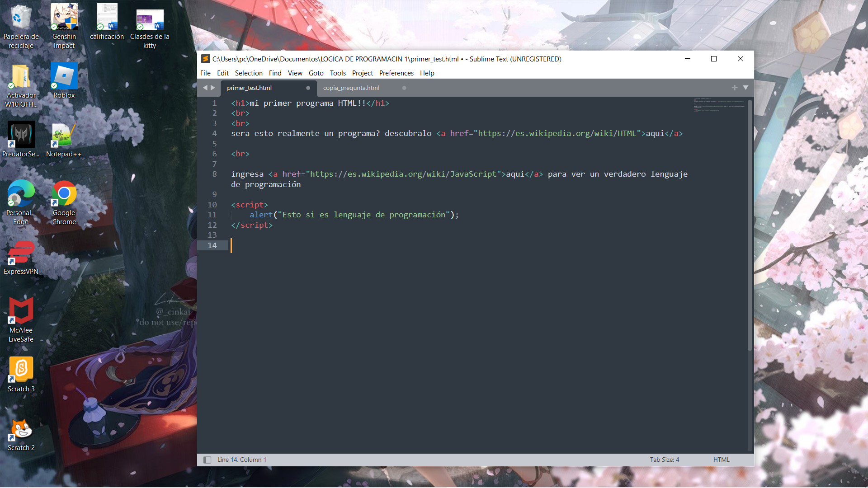Open the Goto menu
The height and width of the screenshot is (488, 868).
tap(316, 73)
